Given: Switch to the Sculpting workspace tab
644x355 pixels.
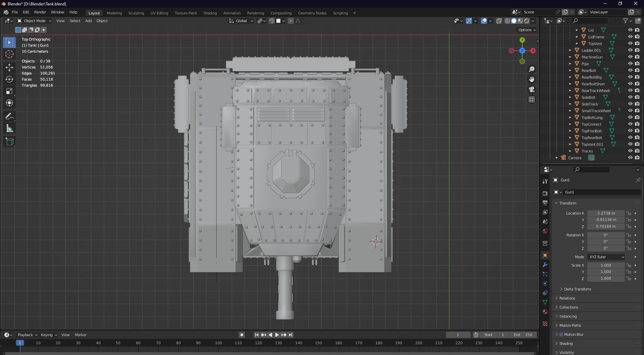Looking at the screenshot, I should coord(136,13).
